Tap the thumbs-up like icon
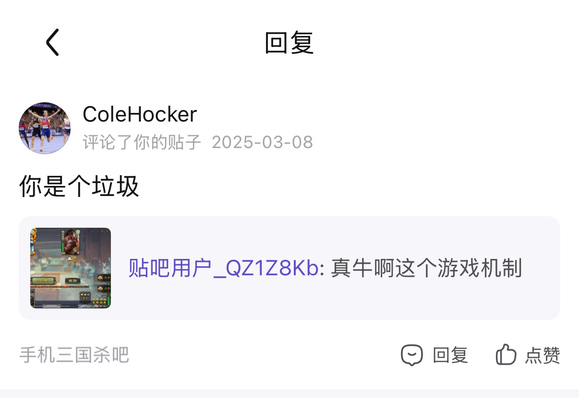Image resolution: width=579 pixels, height=405 pixels. pyautogui.click(x=506, y=354)
